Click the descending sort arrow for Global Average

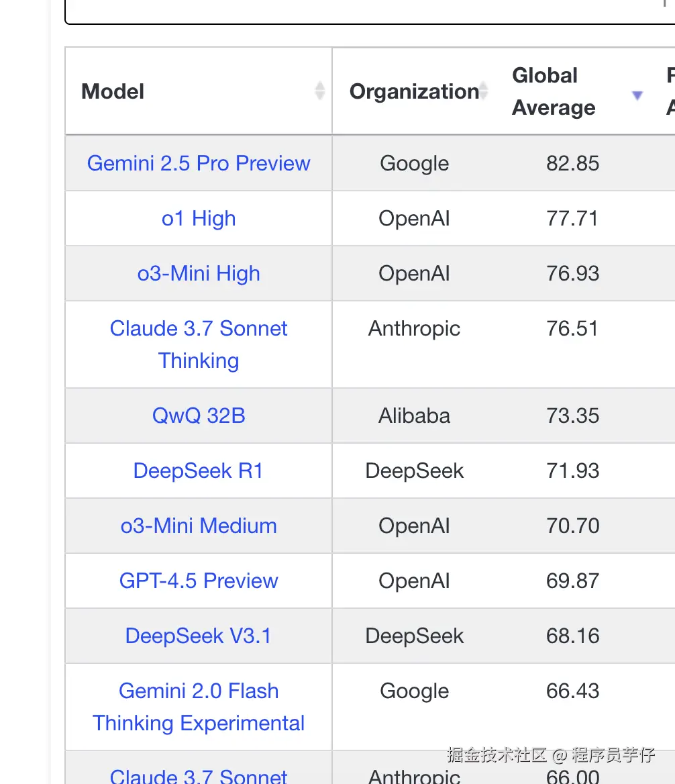(x=637, y=95)
